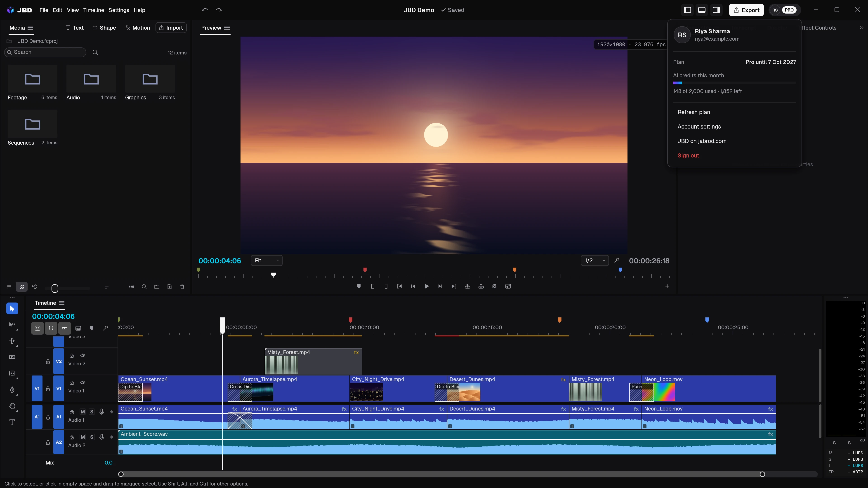Viewport: 868px width, 488px height.
Task: Open the 1/2 playback resolution dropdown
Action: [x=595, y=260]
